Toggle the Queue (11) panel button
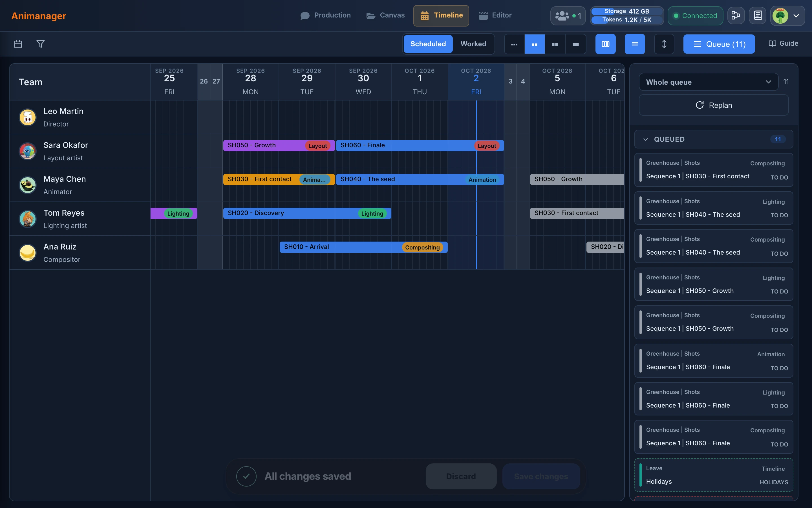 719,44
